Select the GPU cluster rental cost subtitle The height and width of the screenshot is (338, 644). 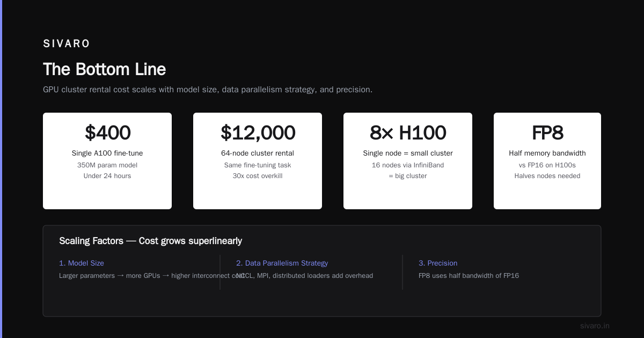pyautogui.click(x=208, y=90)
